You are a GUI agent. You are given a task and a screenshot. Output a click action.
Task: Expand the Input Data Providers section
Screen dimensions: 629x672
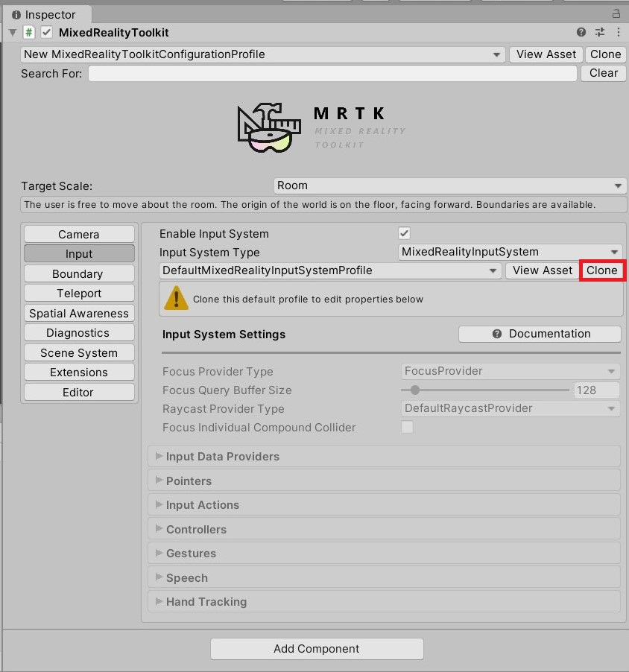[384, 457]
